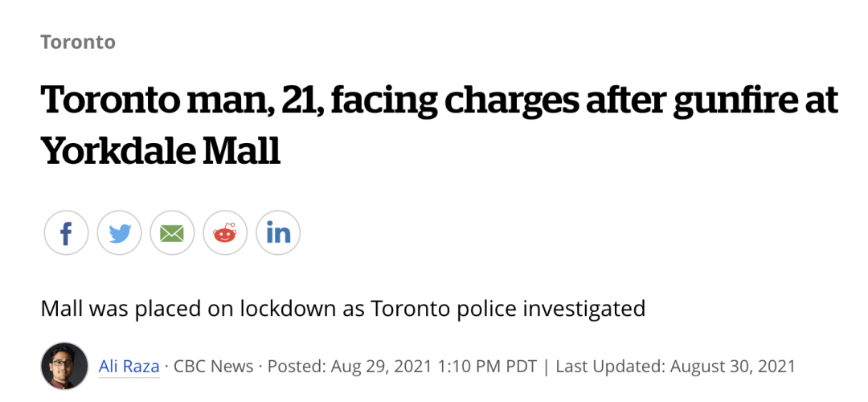The width and height of the screenshot is (868, 402).
Task: Click author Ali Raza's profile photo
Action: pos(64,367)
